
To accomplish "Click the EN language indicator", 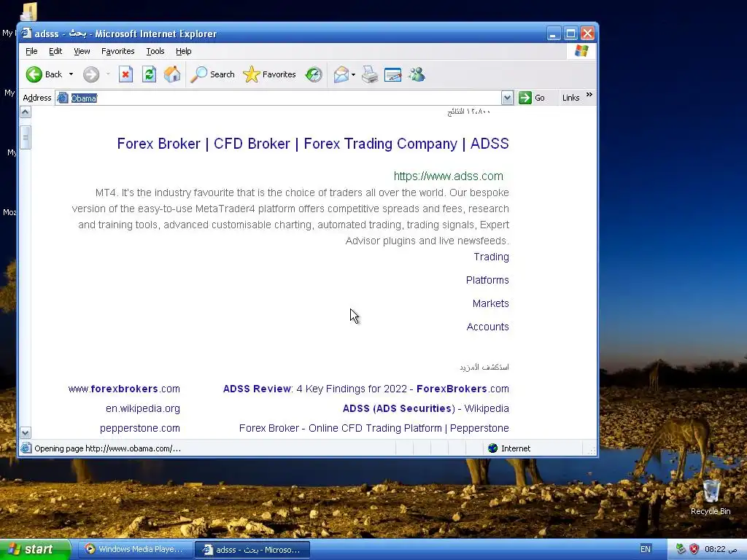I will (645, 549).
